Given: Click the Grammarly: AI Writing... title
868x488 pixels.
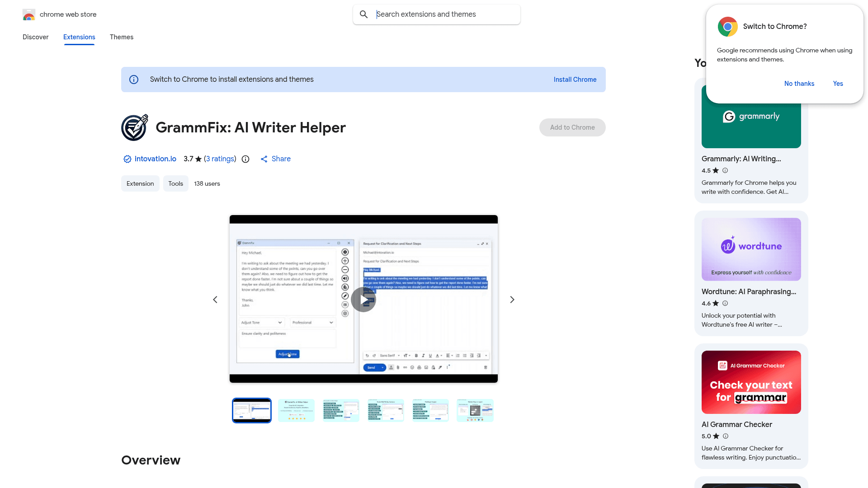Looking at the screenshot, I should point(741,159).
